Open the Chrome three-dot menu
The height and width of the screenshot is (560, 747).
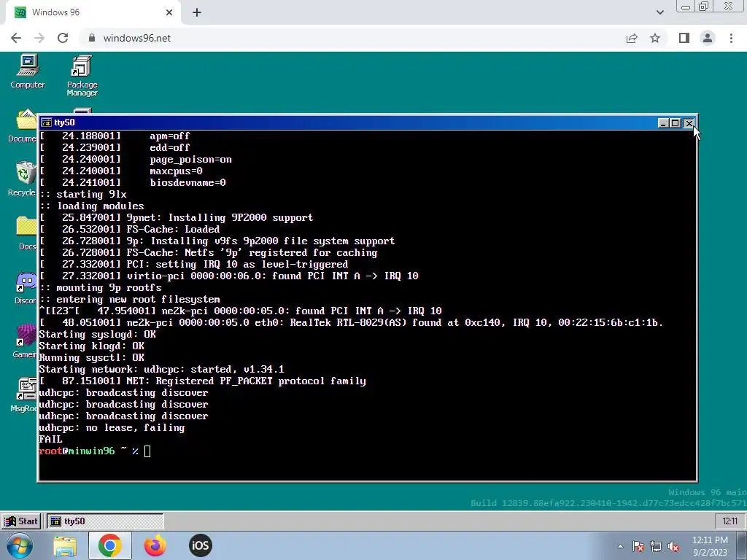pyautogui.click(x=731, y=38)
